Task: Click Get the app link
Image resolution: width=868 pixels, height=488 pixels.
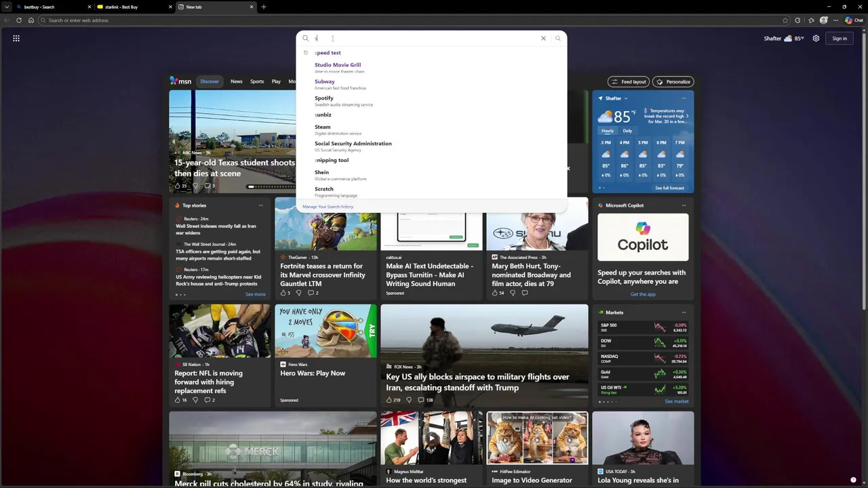Action: (643, 294)
